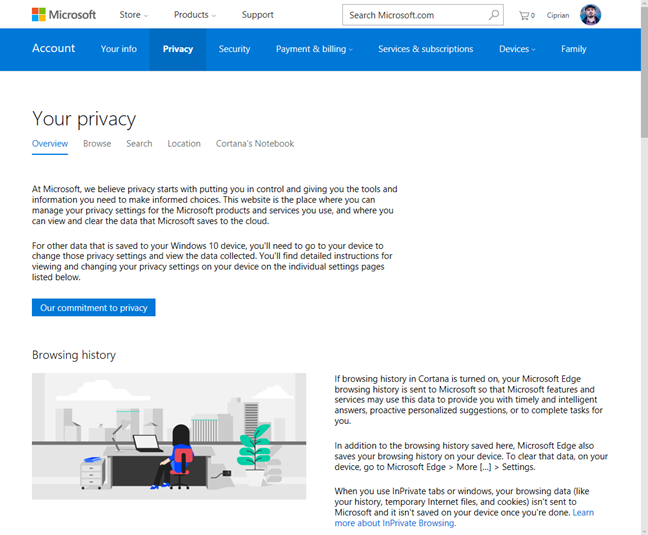The image size is (648, 535).
Task: Open Learn more about InPrivate Browsing link
Action: pyautogui.click(x=464, y=518)
